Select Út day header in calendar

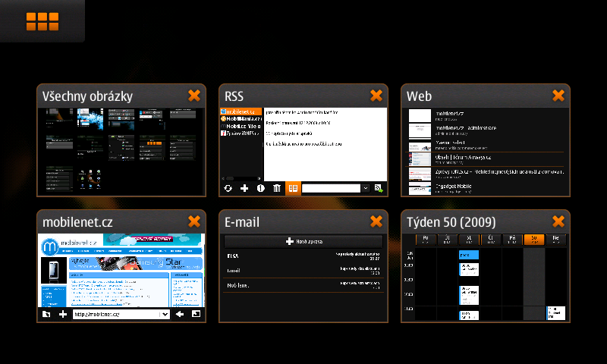click(x=447, y=240)
